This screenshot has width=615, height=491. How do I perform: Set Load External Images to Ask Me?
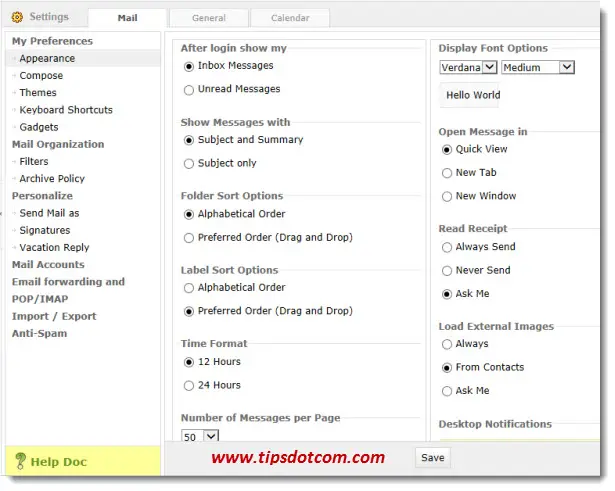447,391
